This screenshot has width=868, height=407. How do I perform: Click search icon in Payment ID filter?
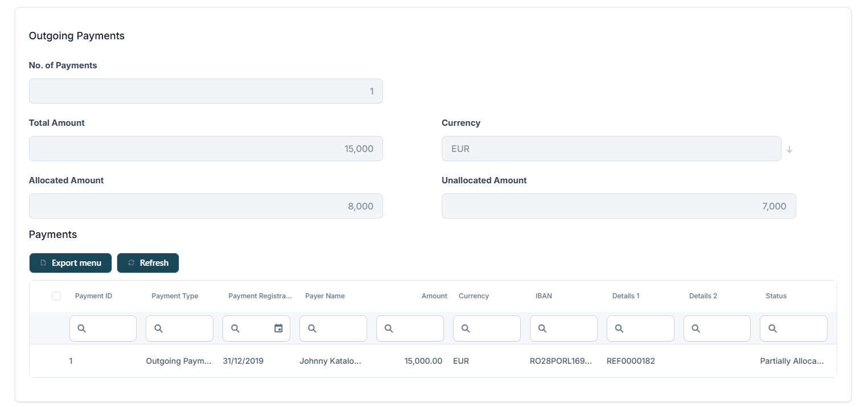pos(81,328)
